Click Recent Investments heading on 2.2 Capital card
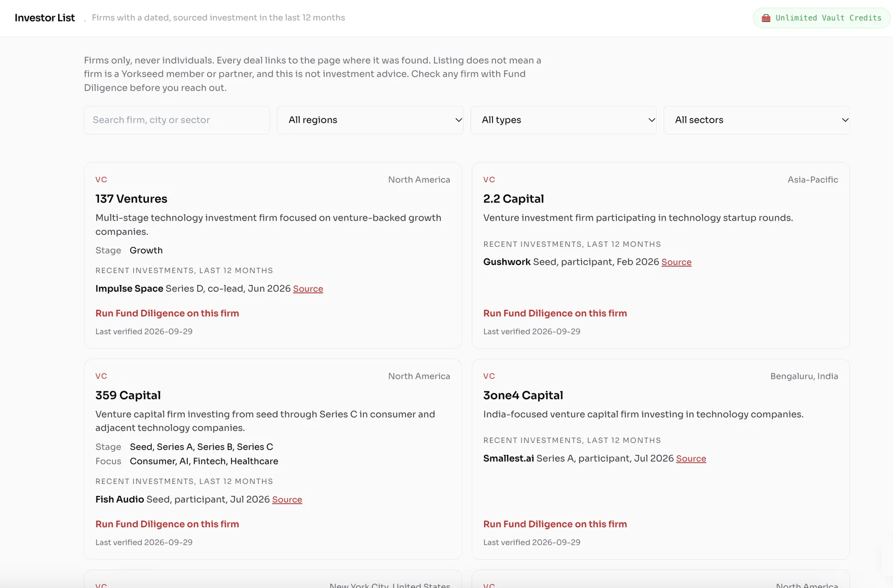This screenshot has width=893, height=588. (572, 245)
